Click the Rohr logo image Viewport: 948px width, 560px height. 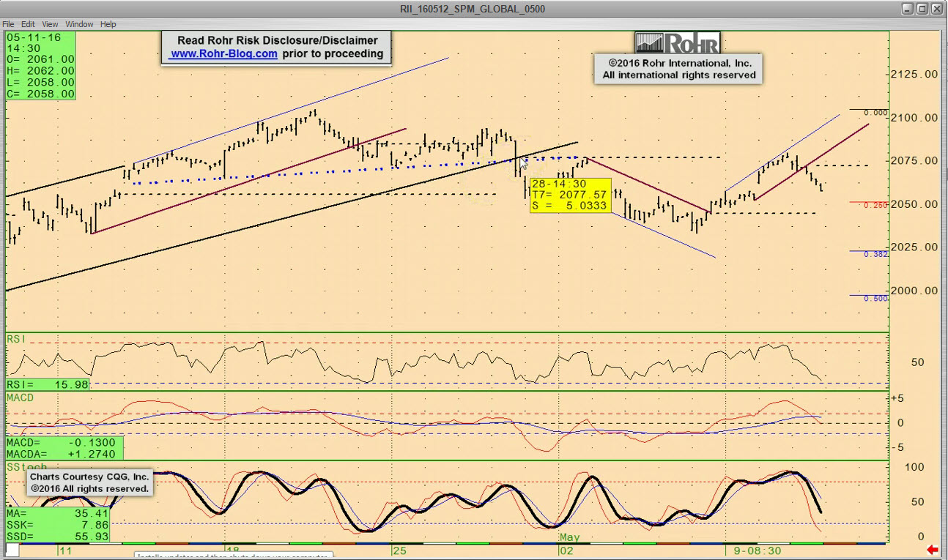(x=678, y=43)
